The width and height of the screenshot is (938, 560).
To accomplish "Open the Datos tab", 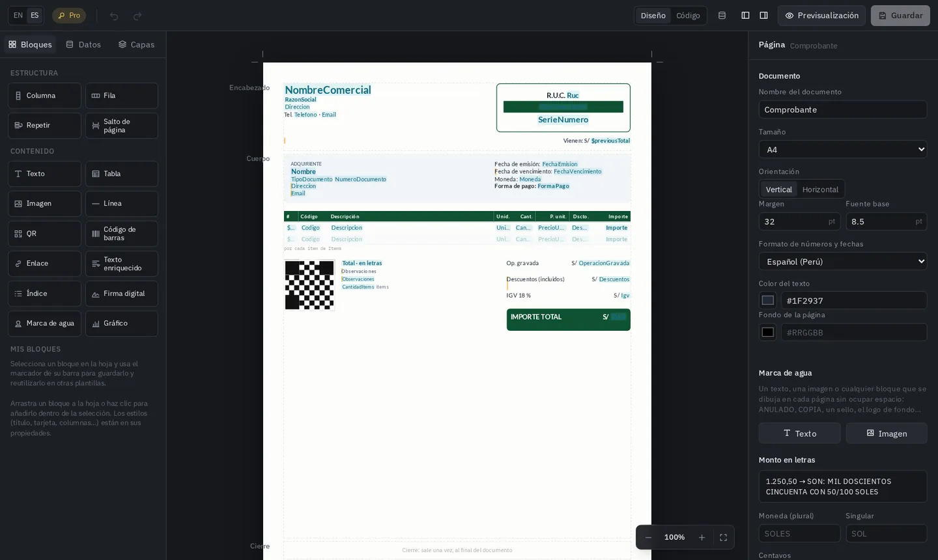I will tap(83, 44).
